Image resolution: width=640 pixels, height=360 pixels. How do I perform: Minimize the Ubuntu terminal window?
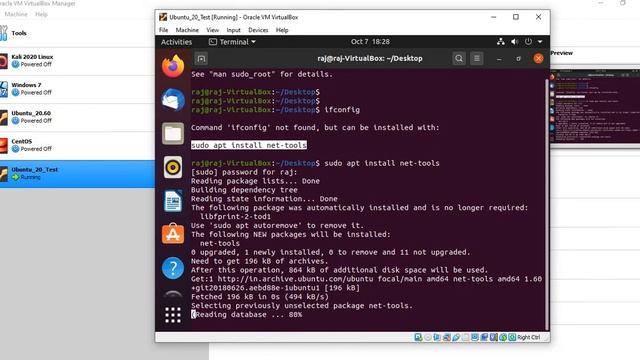tap(499, 59)
